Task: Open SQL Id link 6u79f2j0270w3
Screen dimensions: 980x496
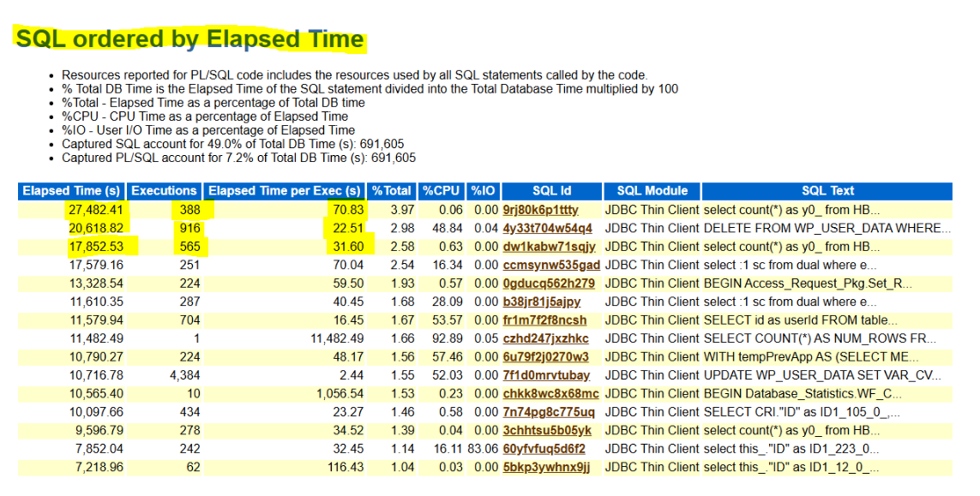Action: coord(546,357)
